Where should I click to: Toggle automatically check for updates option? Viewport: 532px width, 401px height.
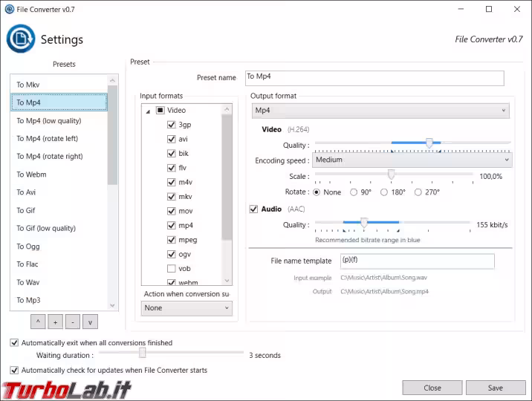[x=14, y=370]
